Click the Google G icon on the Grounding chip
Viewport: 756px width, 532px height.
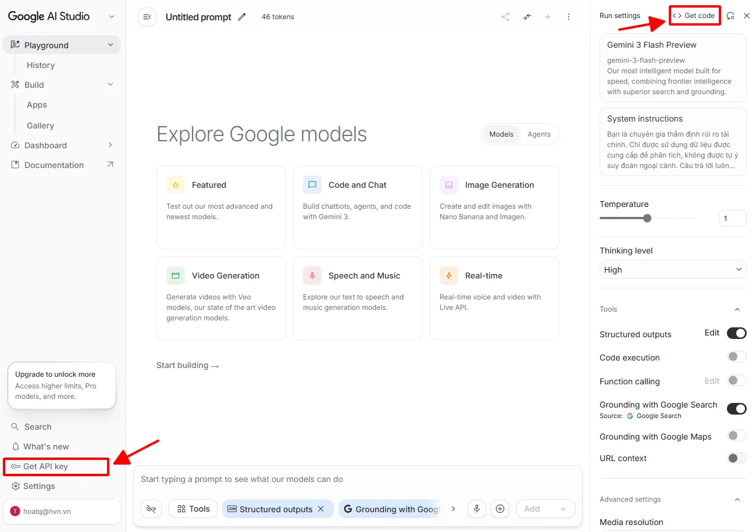click(x=348, y=509)
